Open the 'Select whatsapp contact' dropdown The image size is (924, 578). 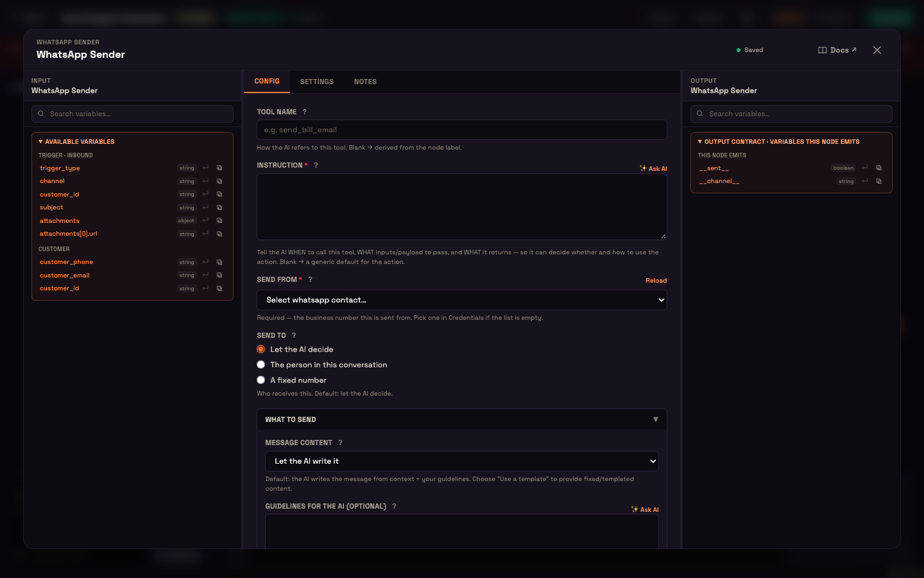click(x=462, y=300)
